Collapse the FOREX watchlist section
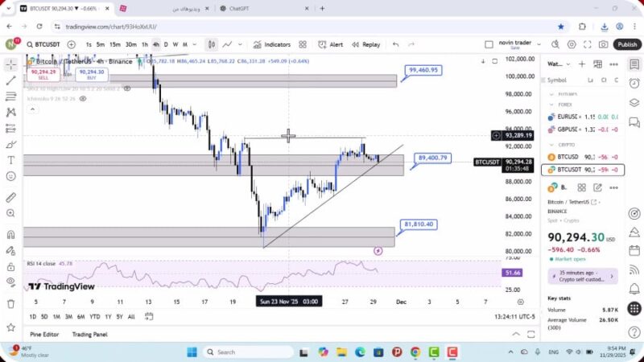This screenshot has height=362, width=644. click(x=551, y=104)
